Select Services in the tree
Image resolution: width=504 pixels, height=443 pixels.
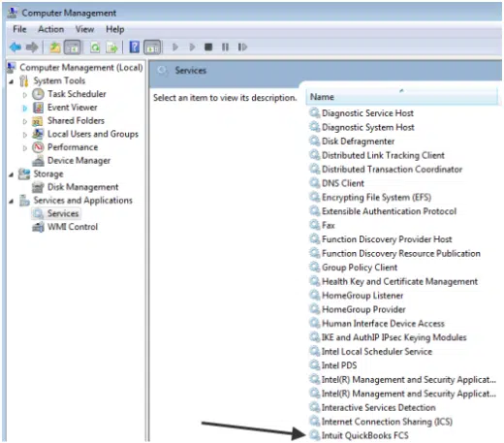click(x=63, y=213)
